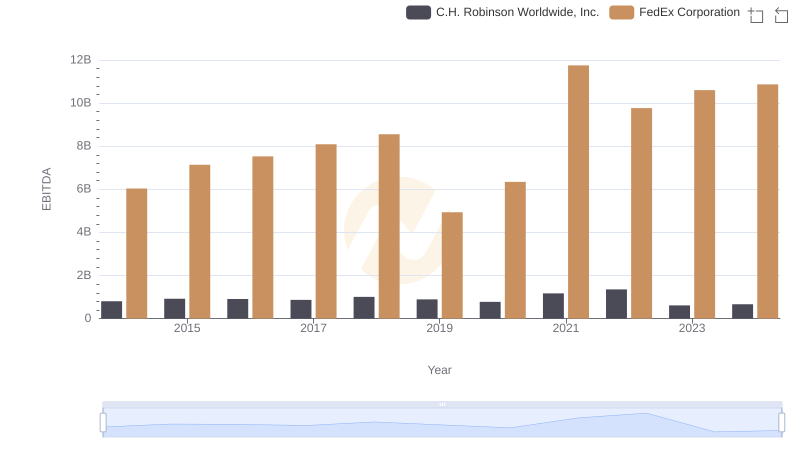800x461 pixels.
Task: Click the zoom-in box icon beside legend
Action: [756, 15]
